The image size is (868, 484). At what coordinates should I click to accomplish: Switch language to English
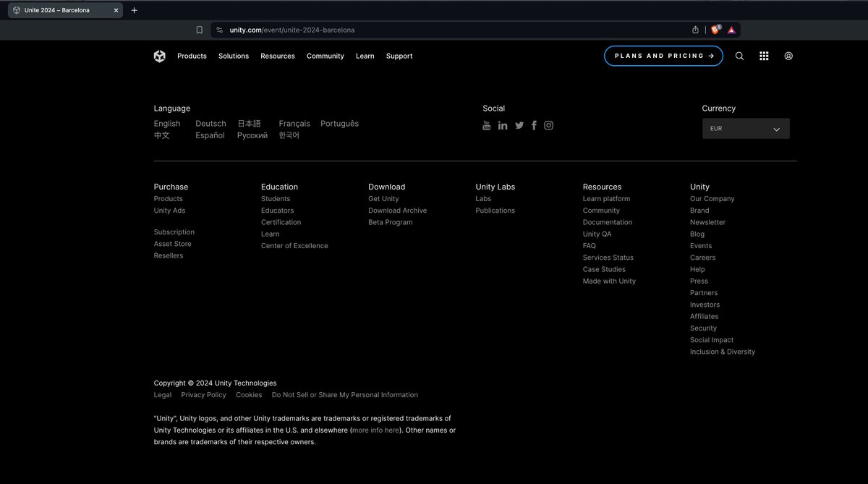[x=167, y=124]
